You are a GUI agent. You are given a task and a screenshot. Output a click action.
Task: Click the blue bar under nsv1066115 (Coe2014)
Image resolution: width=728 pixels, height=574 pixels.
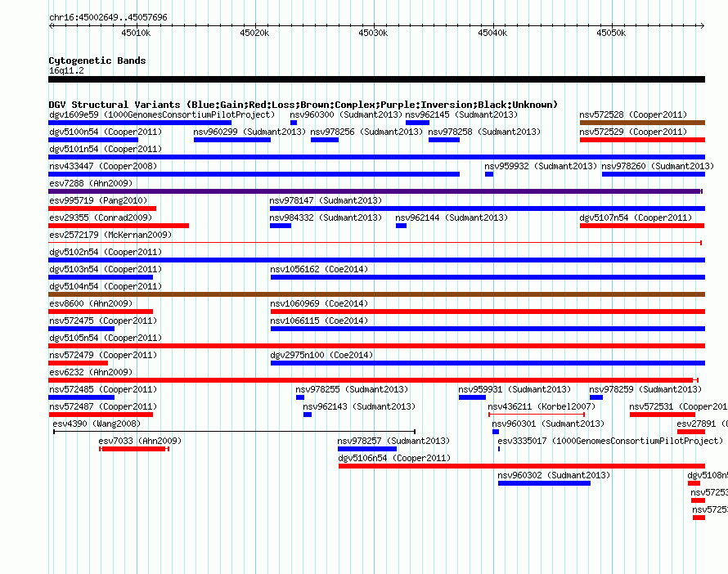coord(488,329)
